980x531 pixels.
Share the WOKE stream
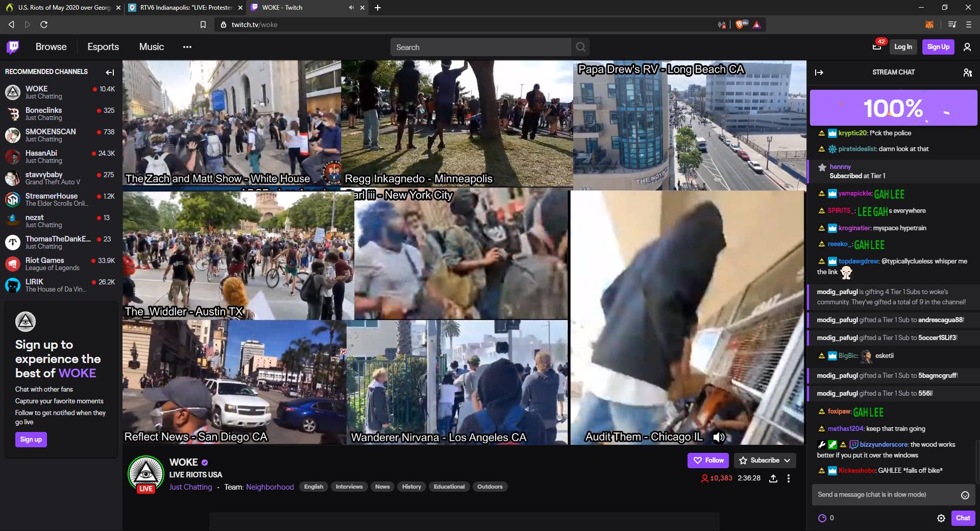[x=773, y=478]
